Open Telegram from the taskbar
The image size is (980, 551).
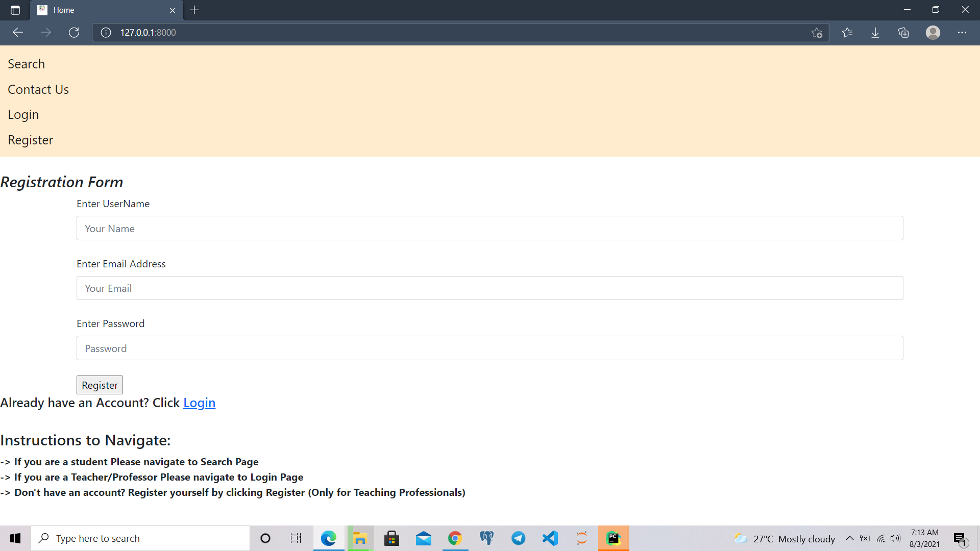(x=519, y=538)
